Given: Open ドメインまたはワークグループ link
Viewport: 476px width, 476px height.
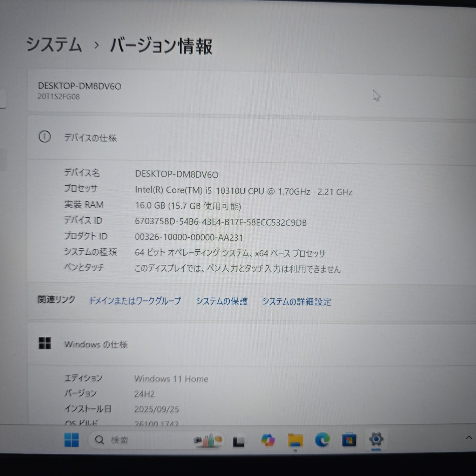Looking at the screenshot, I should pyautogui.click(x=135, y=301).
